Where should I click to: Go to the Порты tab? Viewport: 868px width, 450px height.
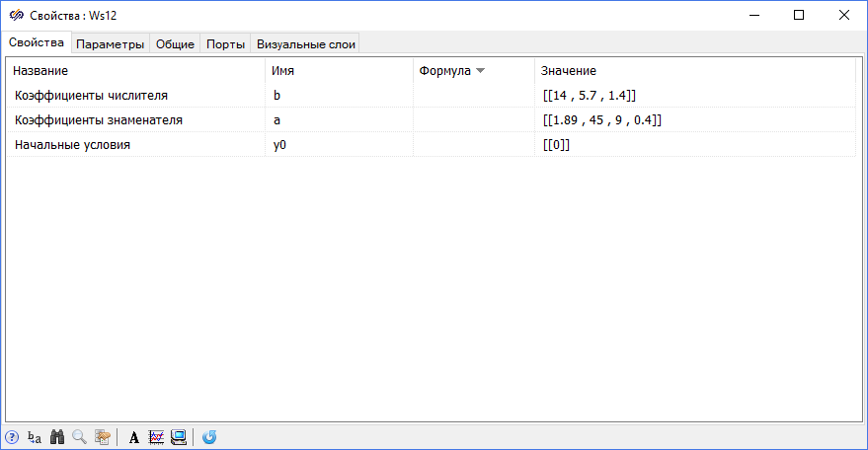[225, 44]
